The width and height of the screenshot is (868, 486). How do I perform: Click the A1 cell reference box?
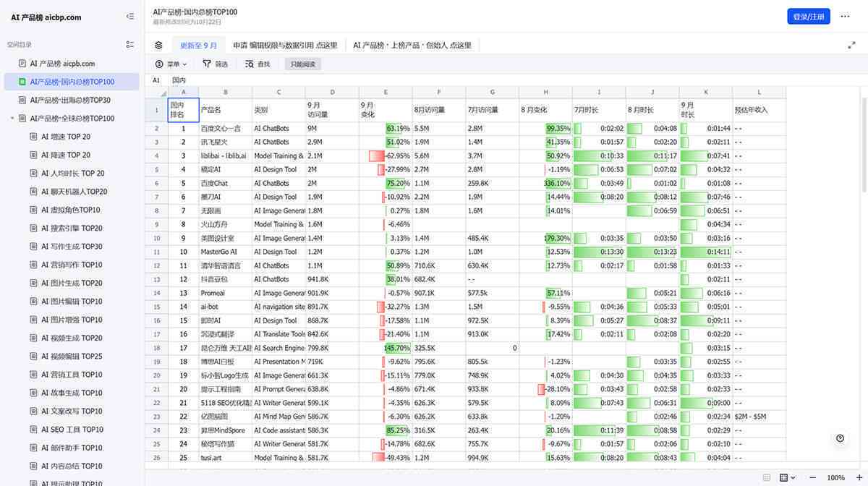156,80
